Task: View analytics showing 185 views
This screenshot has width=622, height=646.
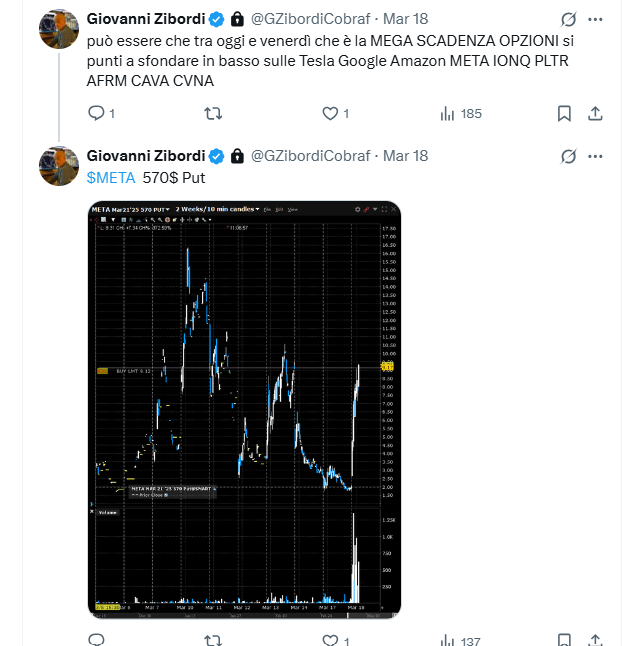Action: click(x=461, y=113)
